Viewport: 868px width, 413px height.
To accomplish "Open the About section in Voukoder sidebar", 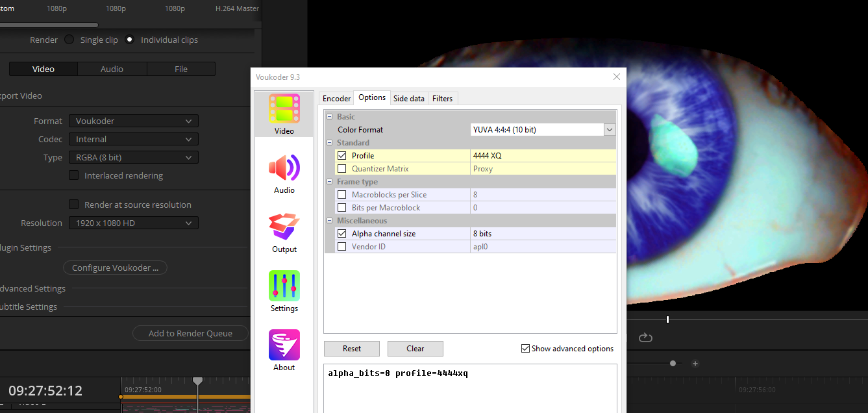I will (284, 351).
